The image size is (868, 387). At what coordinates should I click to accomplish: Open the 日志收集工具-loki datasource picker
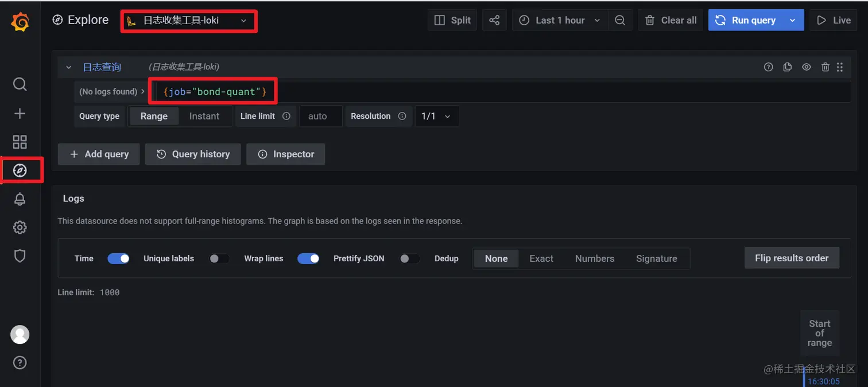click(x=188, y=21)
